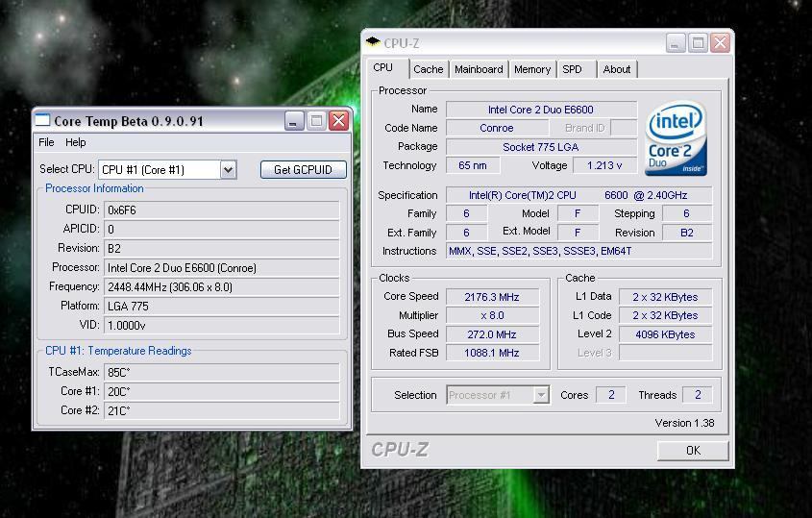The image size is (812, 518).
Task: Click the L1 Data value 2 x 32 KBytes
Action: (x=665, y=297)
